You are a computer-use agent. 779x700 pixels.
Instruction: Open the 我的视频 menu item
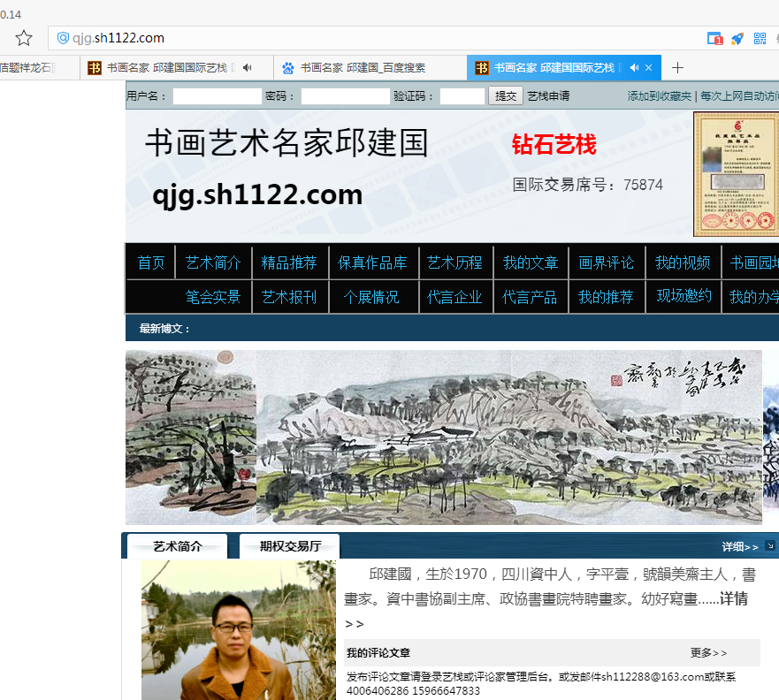click(683, 262)
